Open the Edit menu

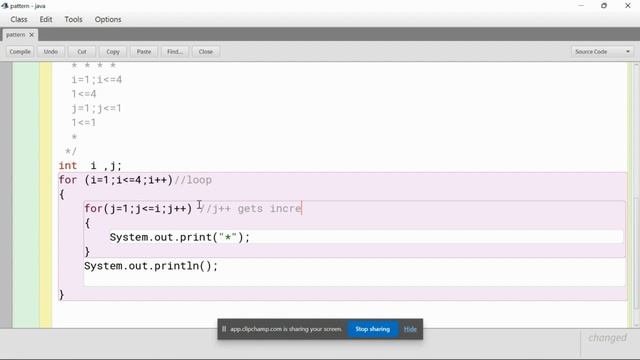click(x=46, y=19)
